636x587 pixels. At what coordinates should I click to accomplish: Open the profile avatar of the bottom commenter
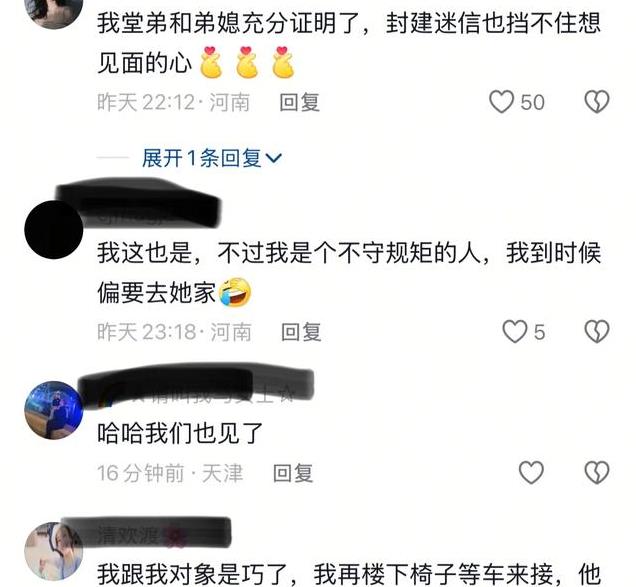click(x=54, y=551)
